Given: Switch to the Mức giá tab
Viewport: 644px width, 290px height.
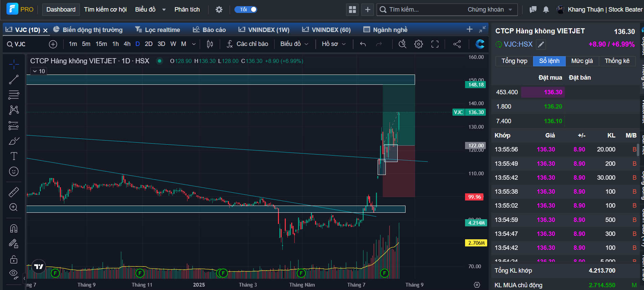Looking at the screenshot, I should pos(582,61).
